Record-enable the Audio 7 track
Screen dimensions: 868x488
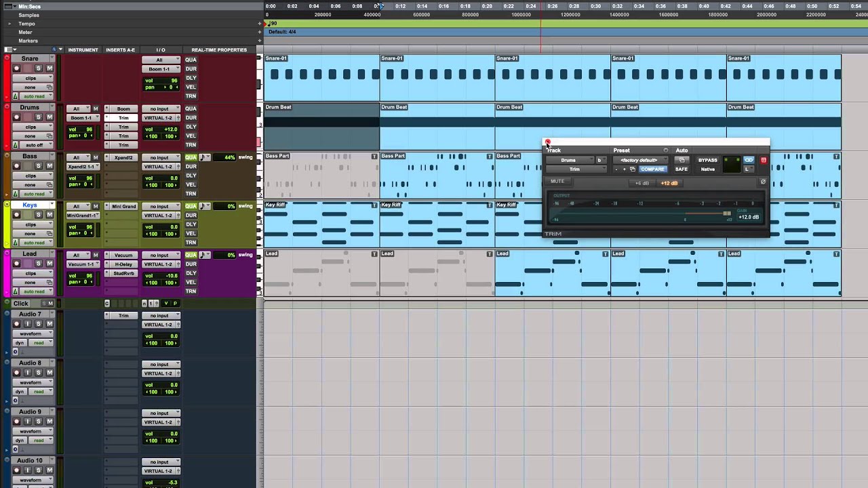point(17,324)
